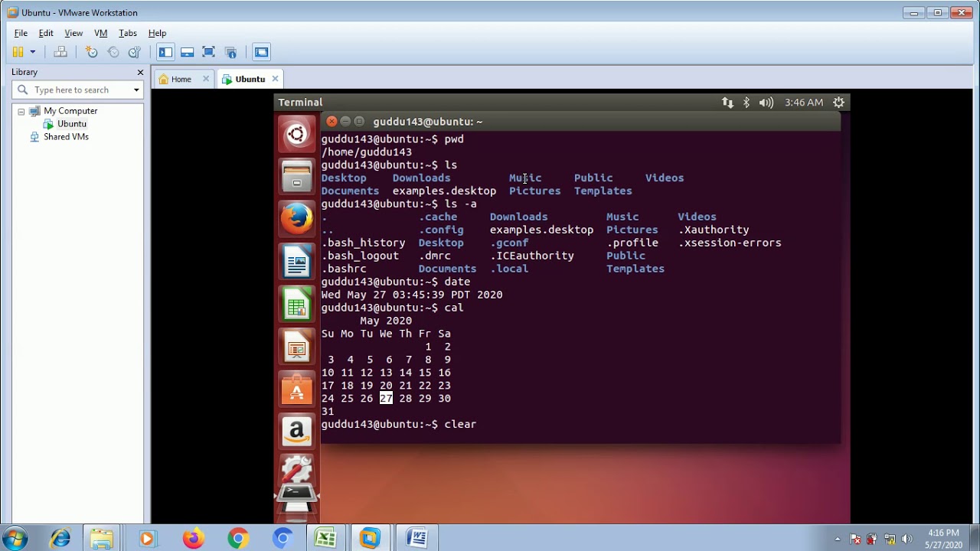Click 'examples.desktop' in the ls output

(x=444, y=191)
